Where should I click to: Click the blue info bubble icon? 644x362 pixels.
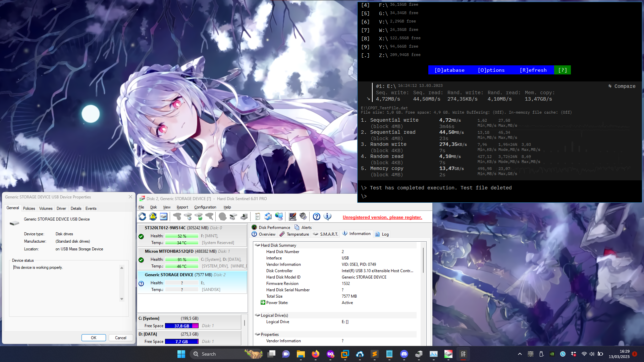[327, 217]
